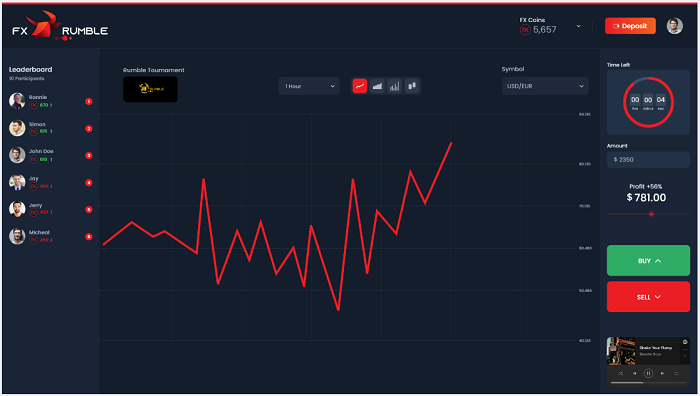Click the red SELL button
The image size is (700, 396).
pyautogui.click(x=648, y=297)
